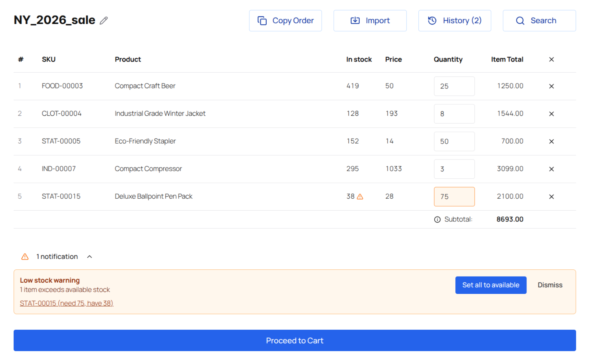Screen dimensions: 591x364
Task: Delete the Compact Compressor row
Action: click(551, 169)
